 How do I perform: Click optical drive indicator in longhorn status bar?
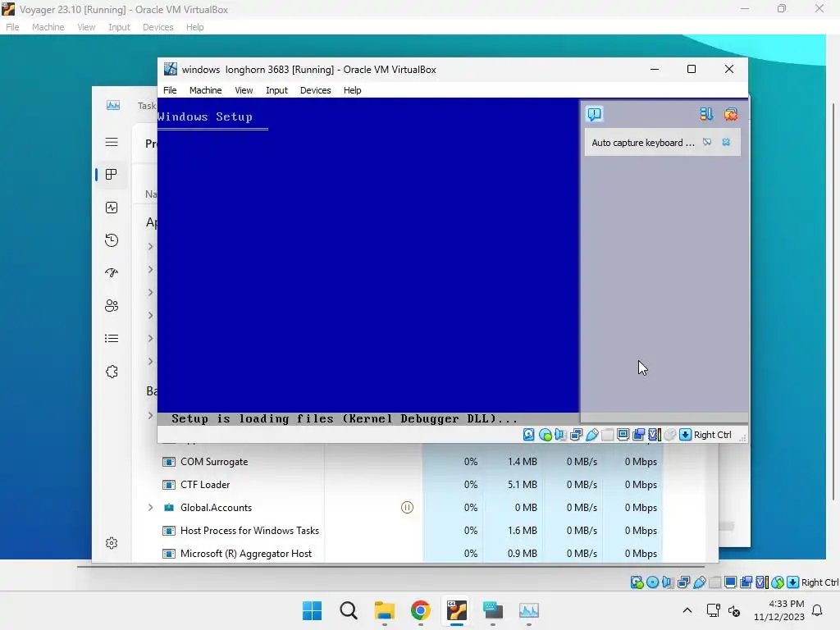coord(546,435)
